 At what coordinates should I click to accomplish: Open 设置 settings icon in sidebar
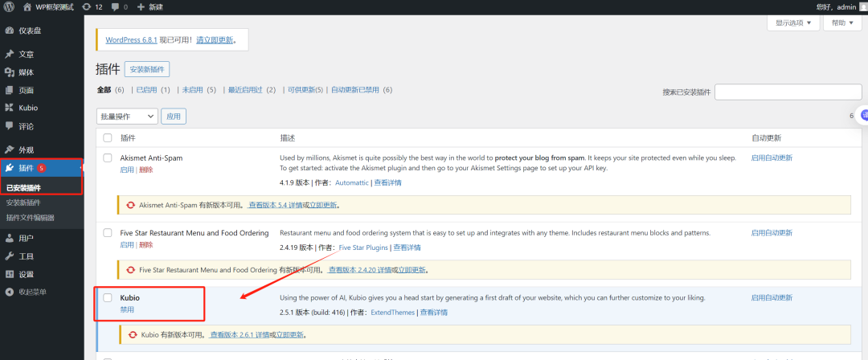coord(10,274)
